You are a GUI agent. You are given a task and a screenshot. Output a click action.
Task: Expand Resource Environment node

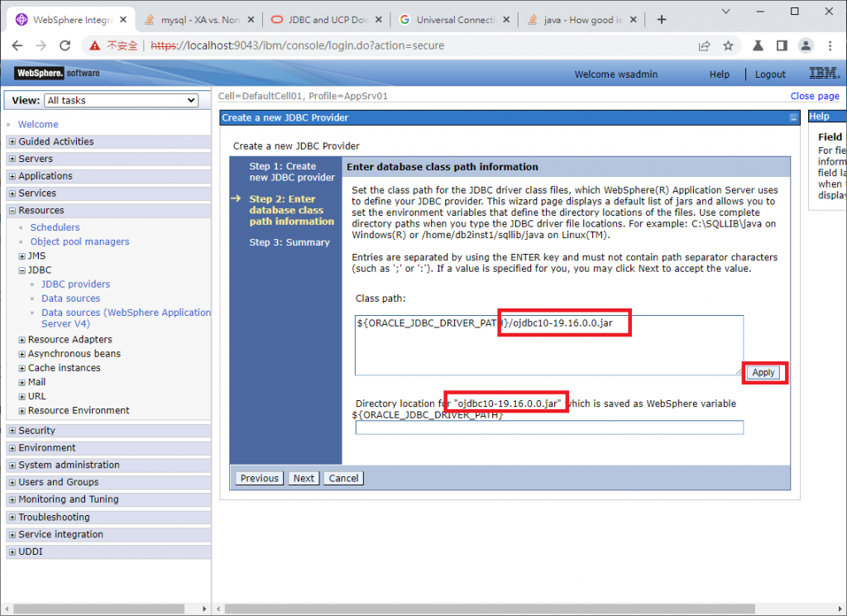[x=22, y=410]
